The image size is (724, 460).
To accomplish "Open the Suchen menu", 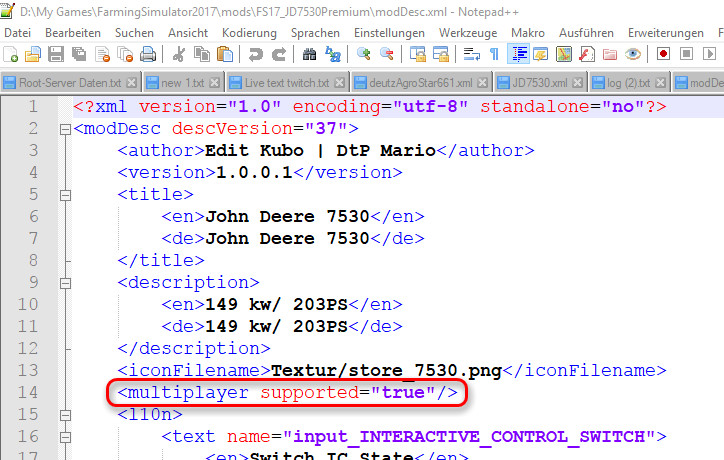I will (x=134, y=33).
